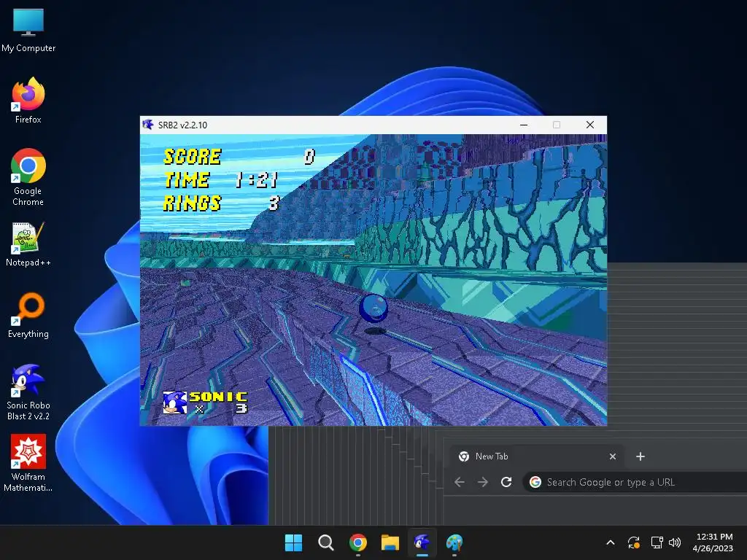Reload the page in Chrome
This screenshot has width=747, height=560.
click(x=506, y=483)
